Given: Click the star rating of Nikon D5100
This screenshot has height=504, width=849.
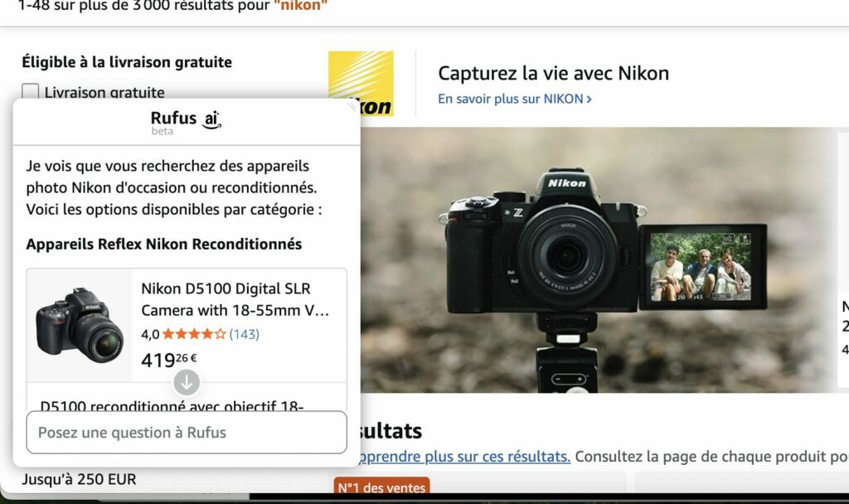Looking at the screenshot, I should pos(193,334).
